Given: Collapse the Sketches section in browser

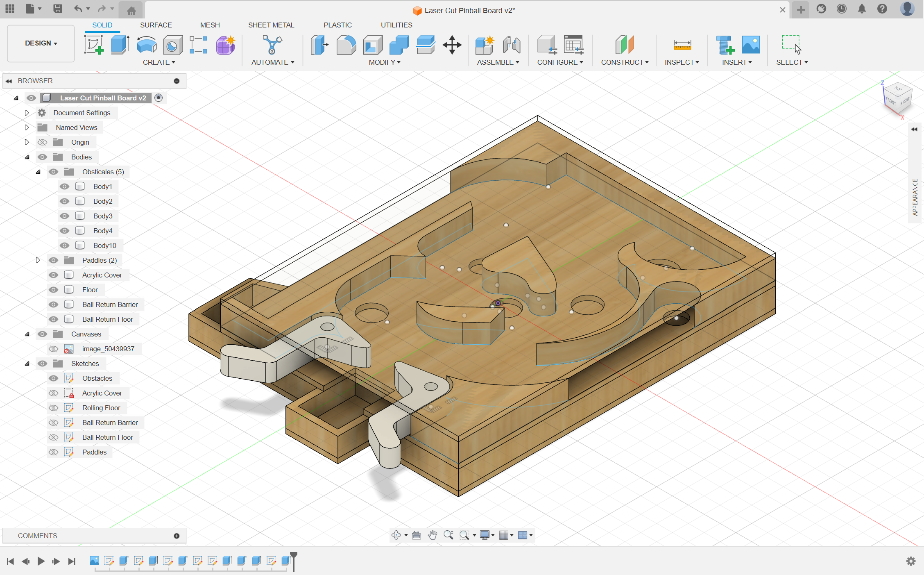Looking at the screenshot, I should click(x=27, y=363).
